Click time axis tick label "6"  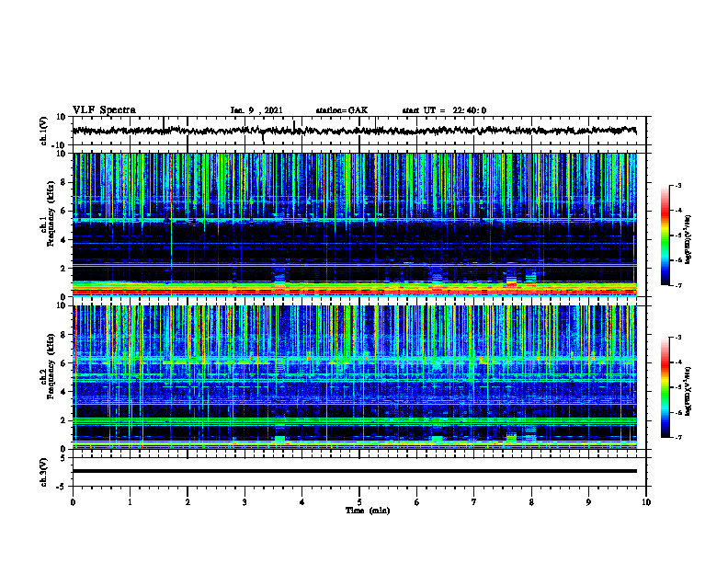coord(416,502)
